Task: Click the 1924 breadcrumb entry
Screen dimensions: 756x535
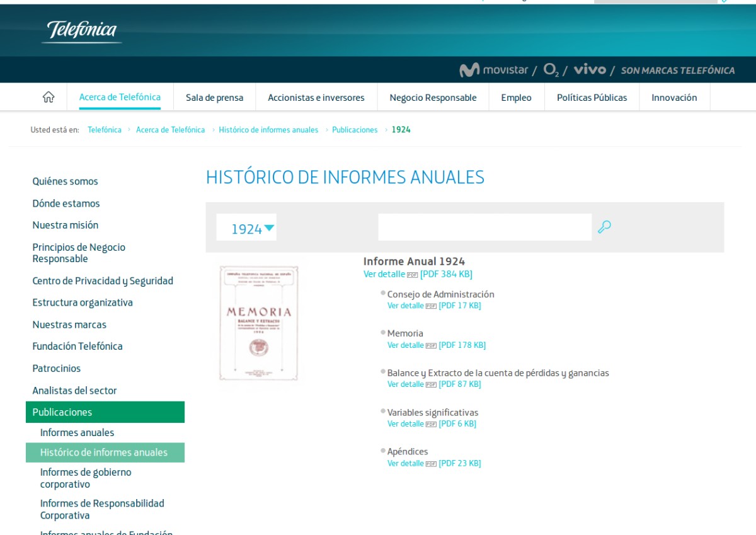Action: pyautogui.click(x=403, y=129)
